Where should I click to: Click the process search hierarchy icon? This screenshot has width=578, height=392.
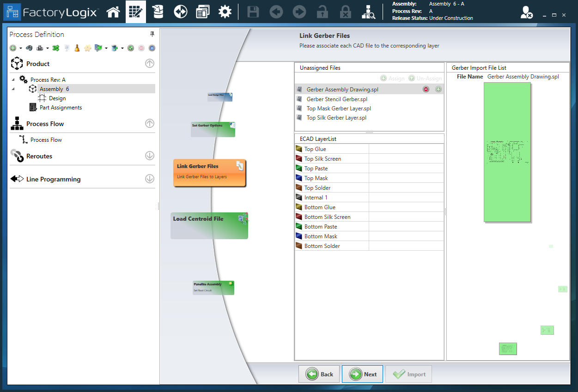369,12
